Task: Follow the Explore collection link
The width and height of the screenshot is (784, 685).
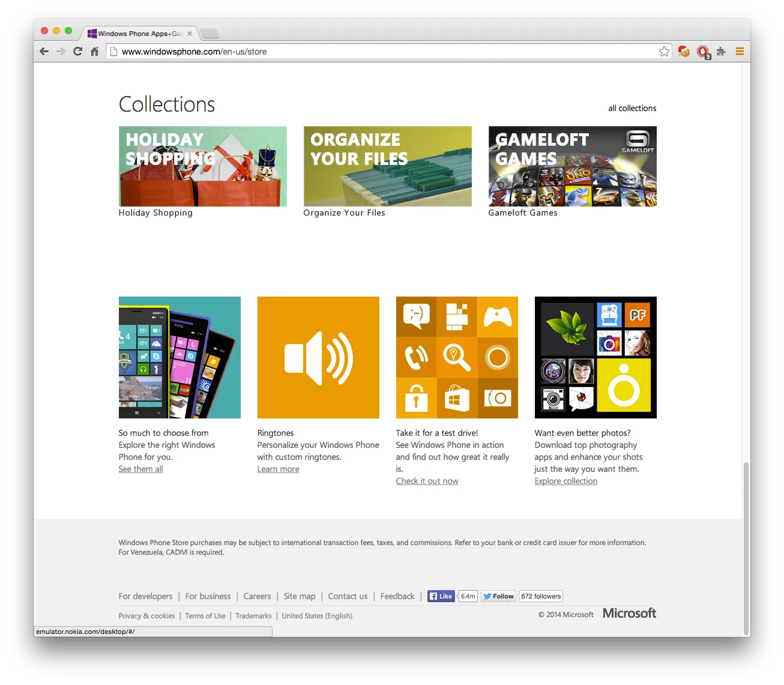Action: click(566, 481)
